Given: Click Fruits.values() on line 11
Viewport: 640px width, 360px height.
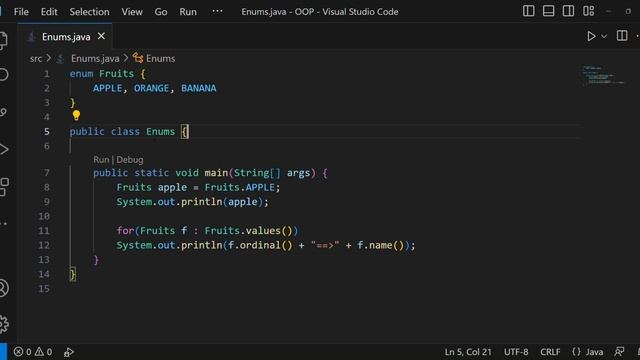Looking at the screenshot, I should [249, 231].
